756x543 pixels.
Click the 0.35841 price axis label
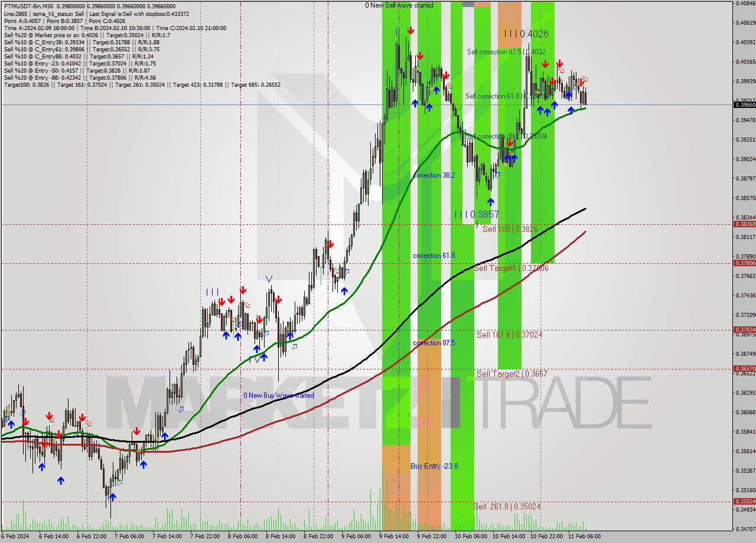(745, 431)
